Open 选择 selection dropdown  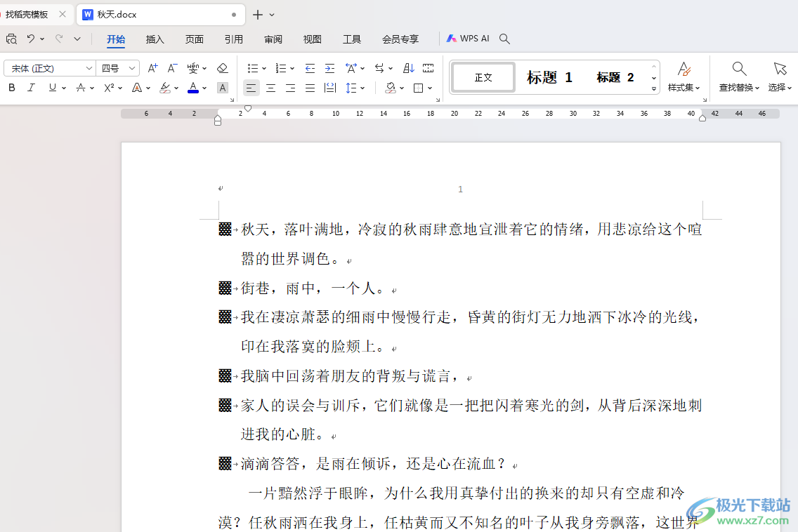[780, 77]
